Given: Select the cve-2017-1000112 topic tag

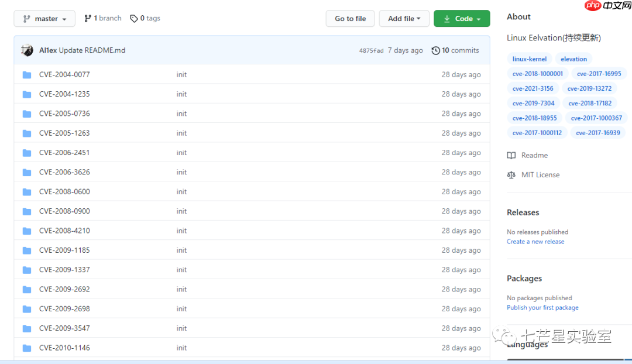Looking at the screenshot, I should [x=537, y=133].
